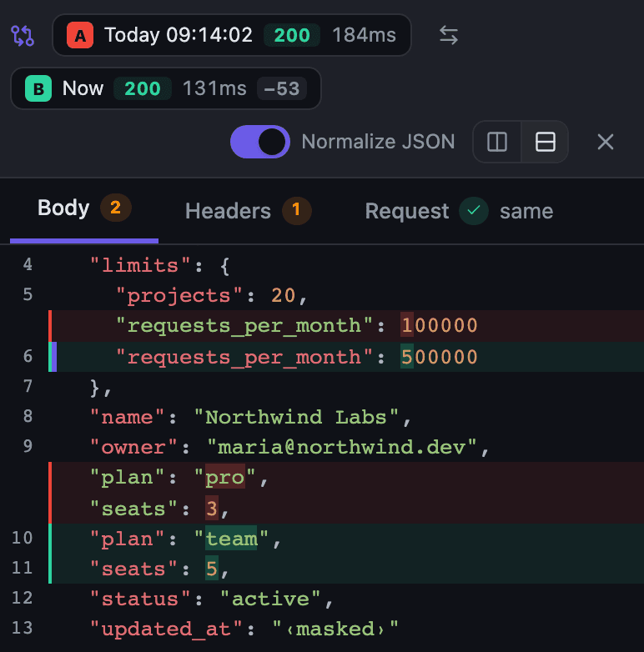Close the diff comparison panel

(x=606, y=142)
